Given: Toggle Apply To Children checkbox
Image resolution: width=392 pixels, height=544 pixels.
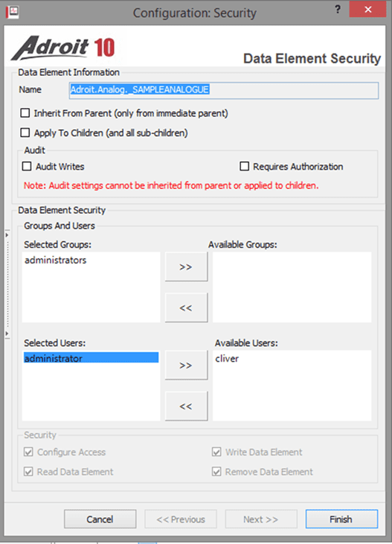Looking at the screenshot, I should [25, 133].
